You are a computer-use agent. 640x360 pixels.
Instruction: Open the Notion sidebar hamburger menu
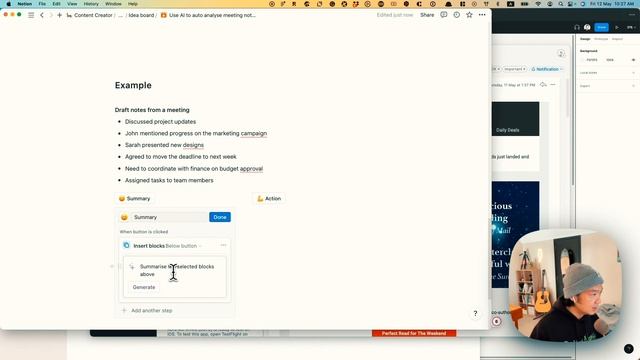31,15
